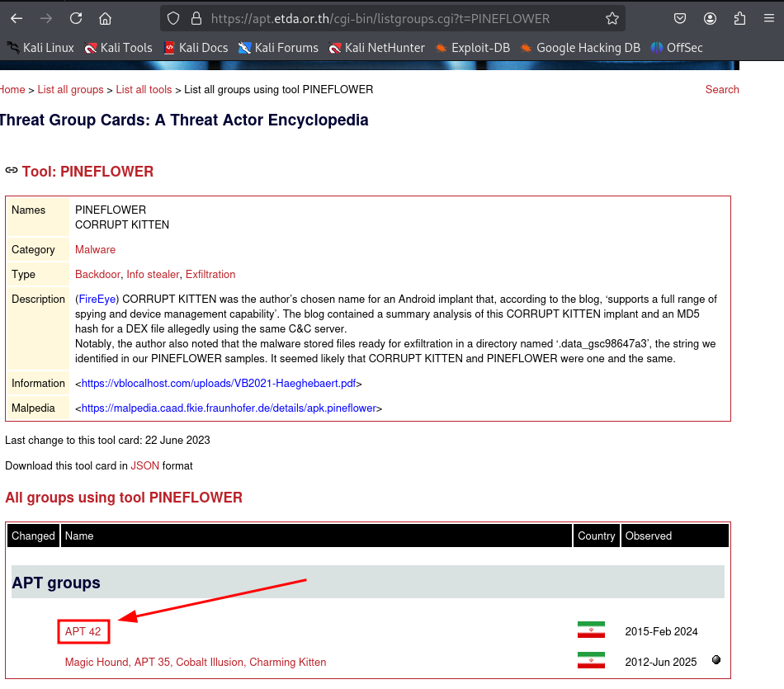Download the tool card via JSON link
This screenshot has height=689, width=784.
click(x=144, y=466)
